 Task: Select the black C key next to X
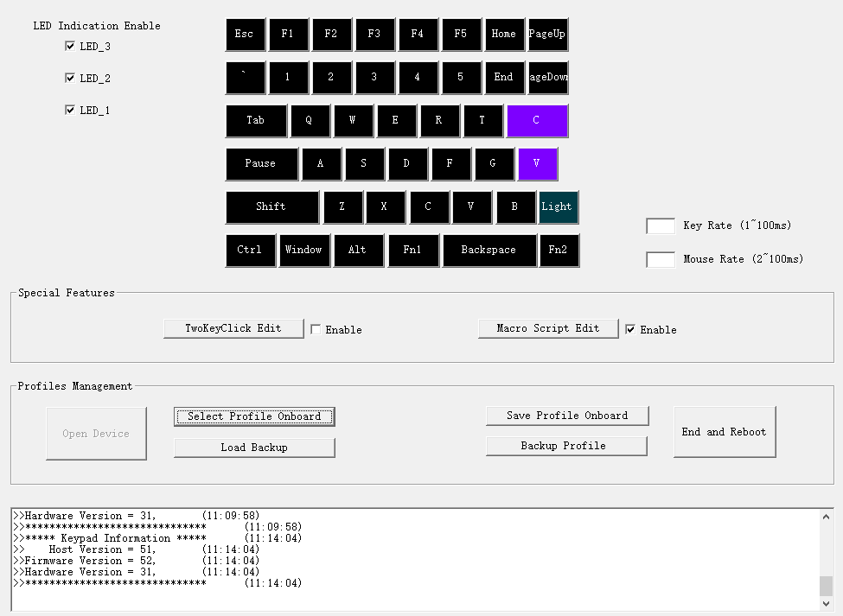(x=430, y=207)
